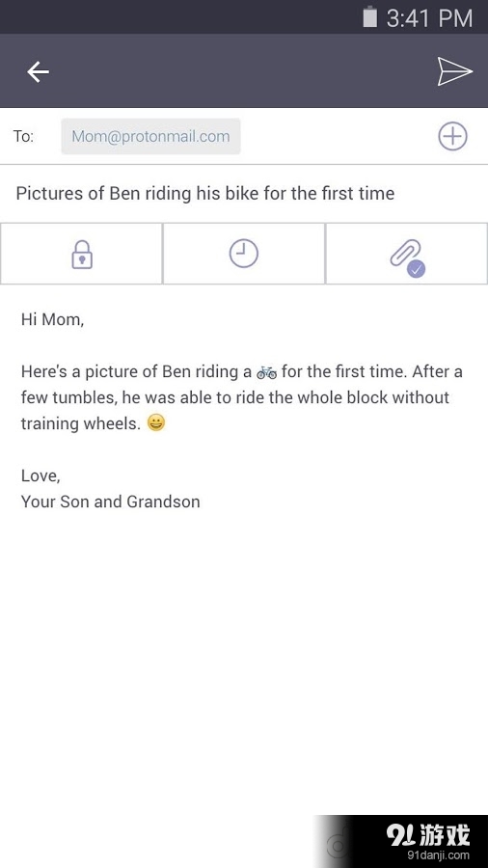Image resolution: width=488 pixels, height=868 pixels.
Task: Click the grinning face emoji after 'wheels.'
Action: point(156,423)
